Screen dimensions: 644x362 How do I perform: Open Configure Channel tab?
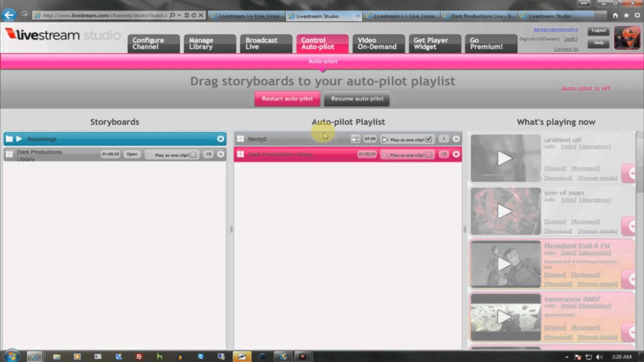pos(153,44)
